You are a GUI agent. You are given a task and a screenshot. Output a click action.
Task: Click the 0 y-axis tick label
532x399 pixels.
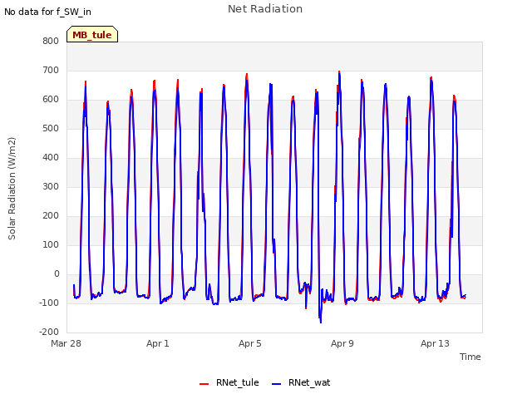click(x=57, y=273)
